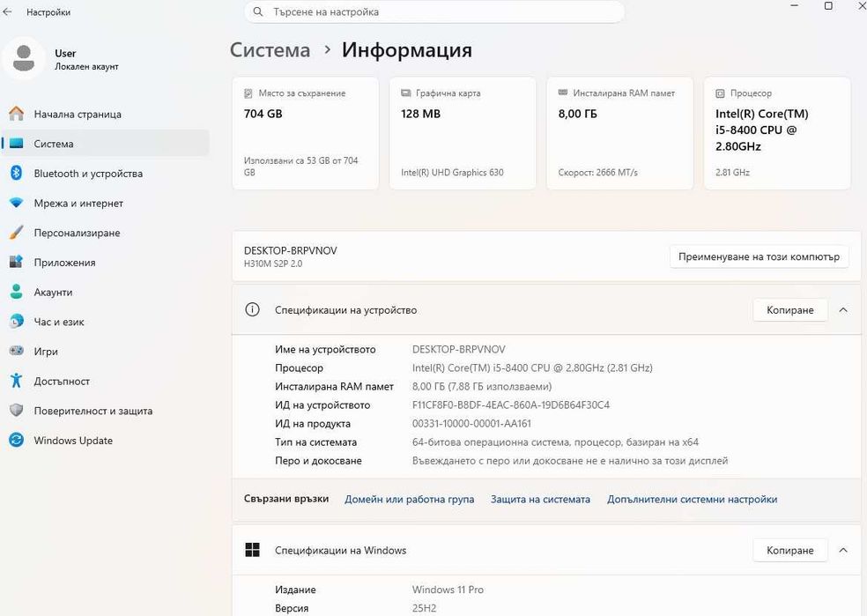Click the ИД на устройството value F11CF8F0-B8DF…
This screenshot has width=867, height=616.
[511, 404]
